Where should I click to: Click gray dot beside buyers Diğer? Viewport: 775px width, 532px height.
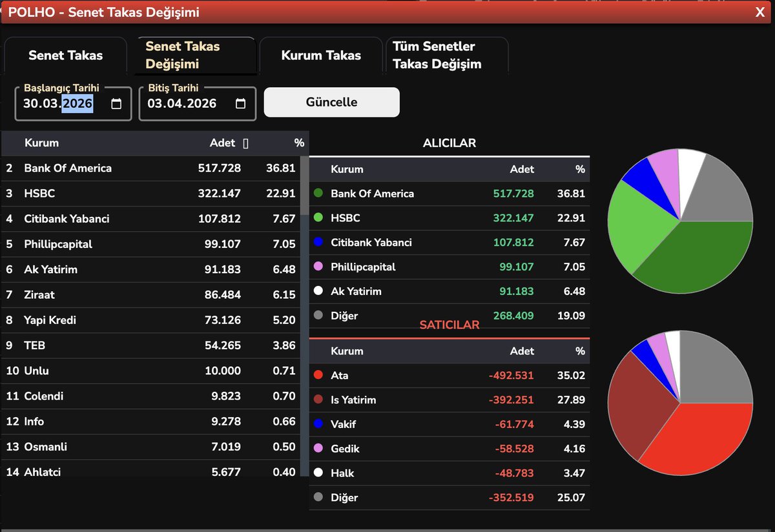(318, 316)
